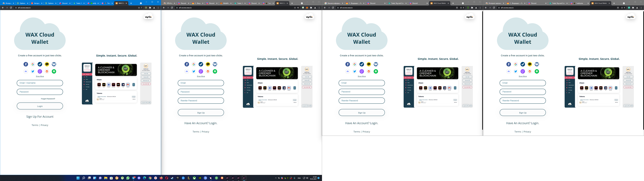Viewport: 644px width, 181px height.
Task: Pick the Reddit icon in second window
Action: click(208, 71)
